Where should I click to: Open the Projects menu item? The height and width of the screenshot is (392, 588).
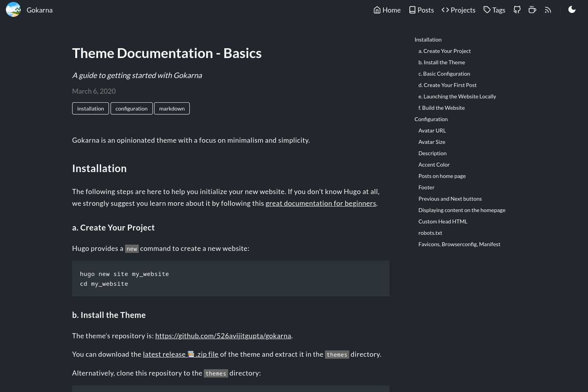(458, 10)
